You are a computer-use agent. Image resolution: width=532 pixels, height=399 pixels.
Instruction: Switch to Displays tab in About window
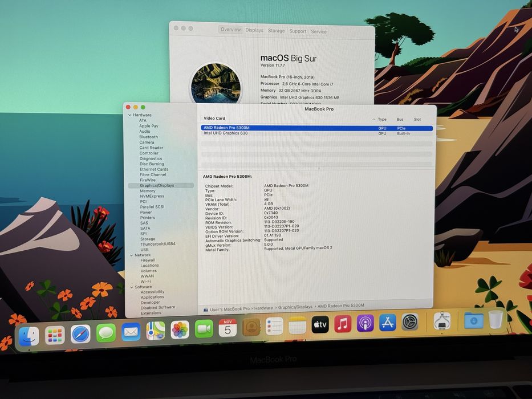click(254, 30)
